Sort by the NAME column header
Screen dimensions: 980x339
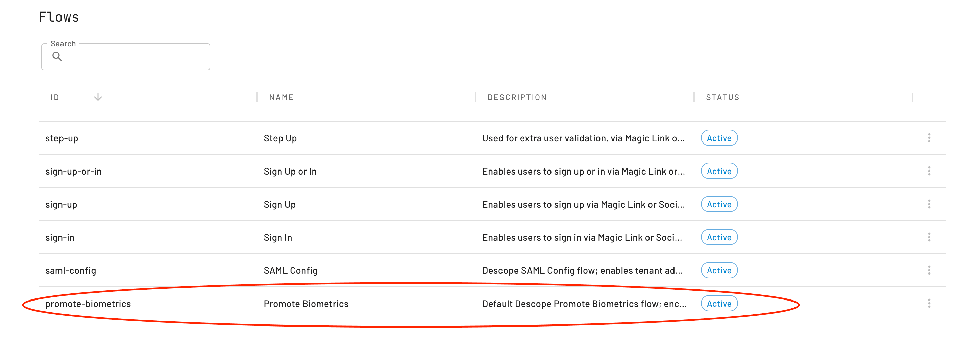click(281, 97)
